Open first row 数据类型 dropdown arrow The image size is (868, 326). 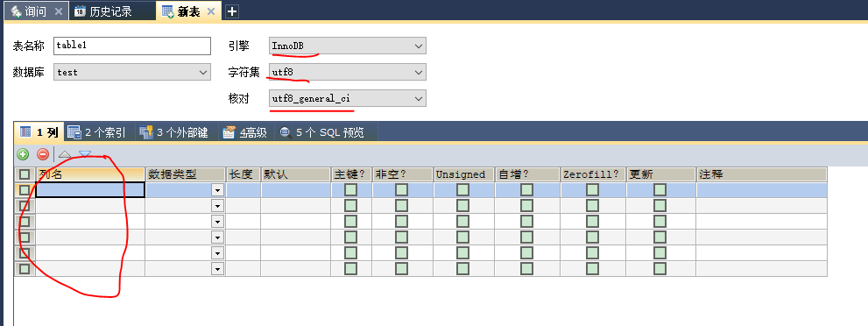click(217, 190)
